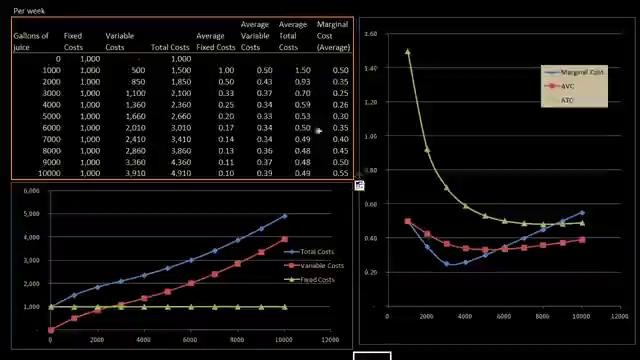
Task: Click variable cost cell showing 2,010
Action: click(136, 128)
